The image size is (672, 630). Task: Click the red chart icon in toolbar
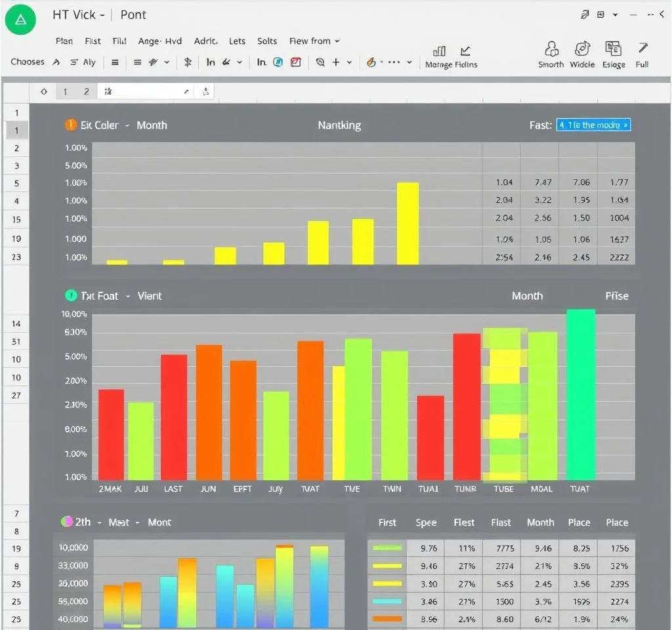tap(296, 62)
